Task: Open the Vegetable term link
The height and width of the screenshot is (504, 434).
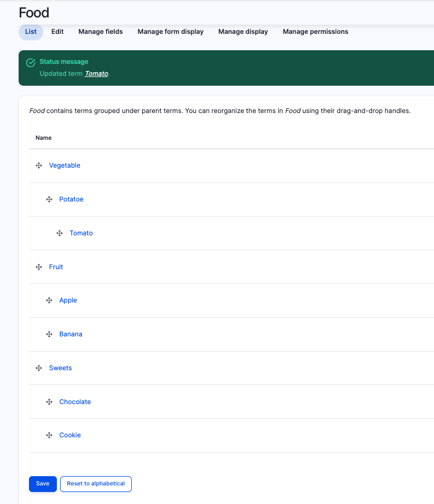Action: point(64,165)
